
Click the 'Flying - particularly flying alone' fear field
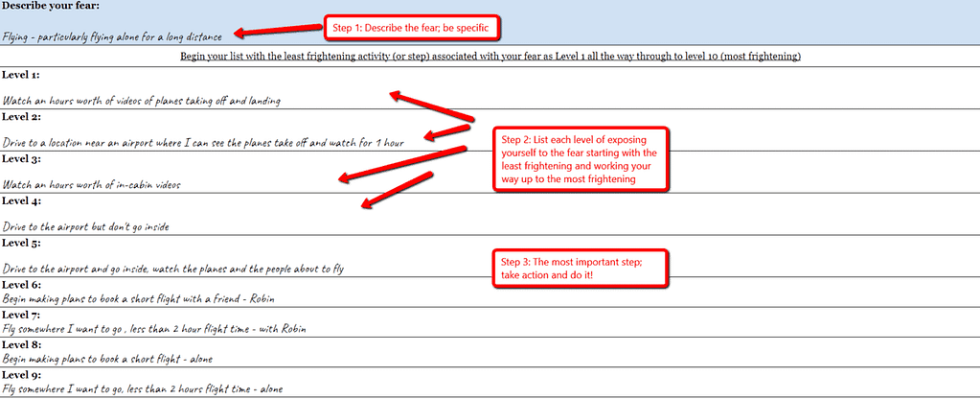coord(112,37)
